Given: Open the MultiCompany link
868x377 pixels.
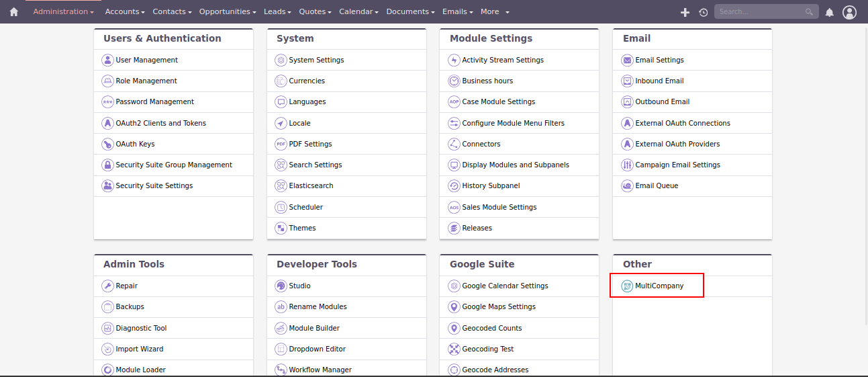Looking at the screenshot, I should click(x=659, y=286).
